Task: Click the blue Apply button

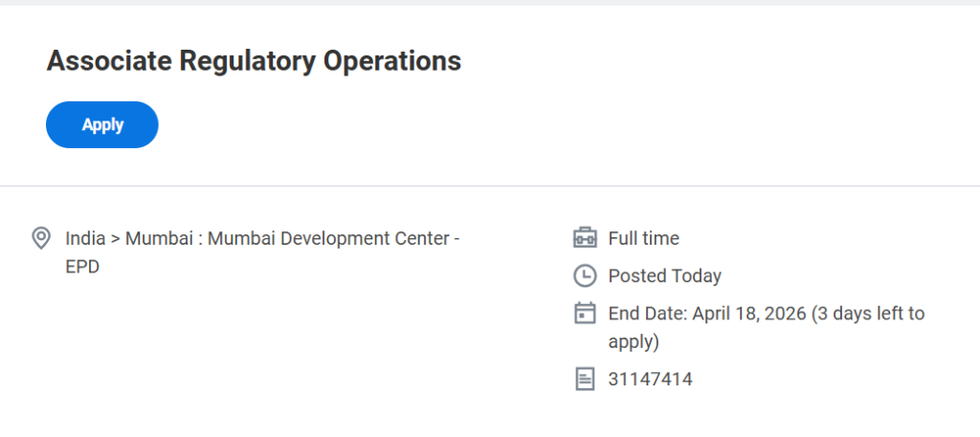Action: 102,125
